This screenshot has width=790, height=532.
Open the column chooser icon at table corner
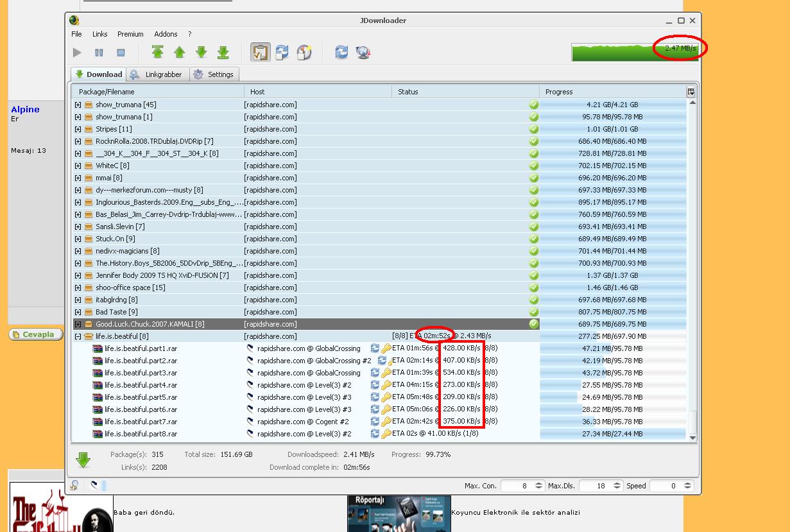691,92
